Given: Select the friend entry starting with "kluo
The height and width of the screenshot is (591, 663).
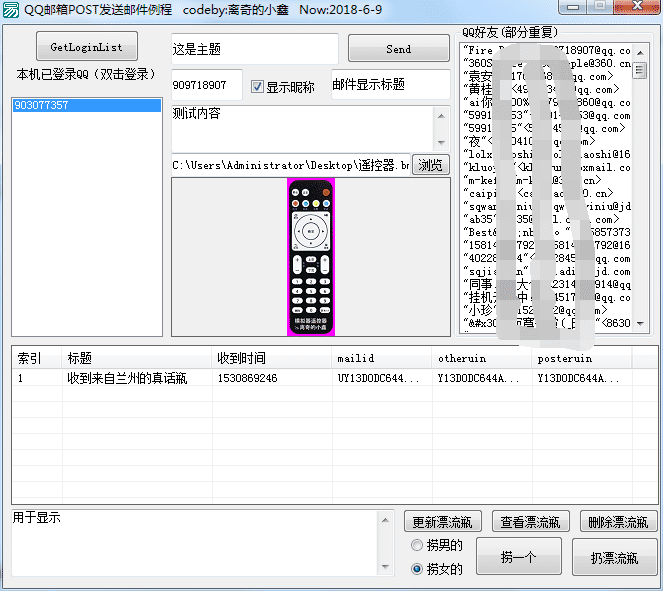Looking at the screenshot, I should click(x=547, y=167).
